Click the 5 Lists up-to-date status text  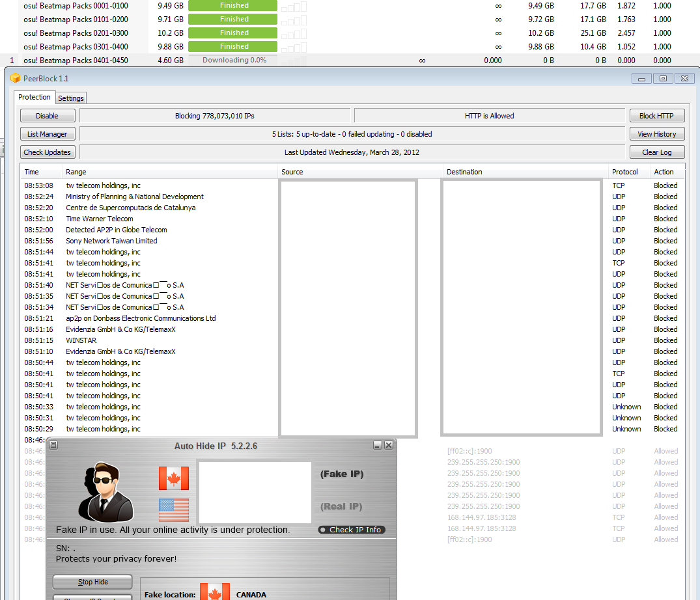coord(352,134)
